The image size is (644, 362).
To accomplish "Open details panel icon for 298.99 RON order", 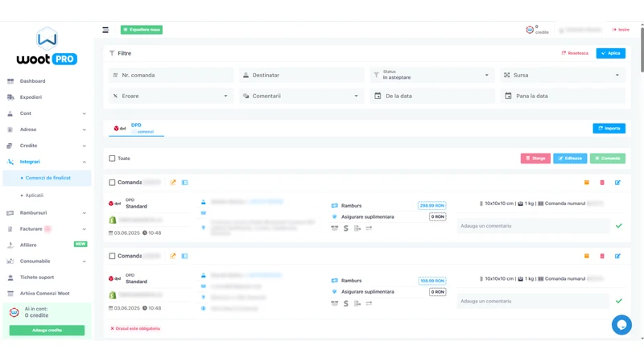I will point(185,183).
